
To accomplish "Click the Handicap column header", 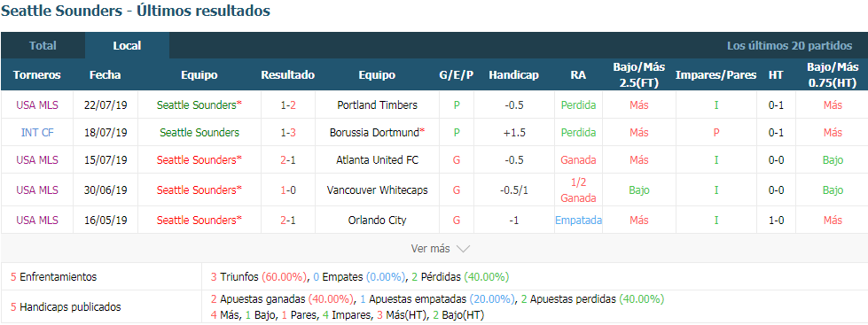I will pos(513,75).
